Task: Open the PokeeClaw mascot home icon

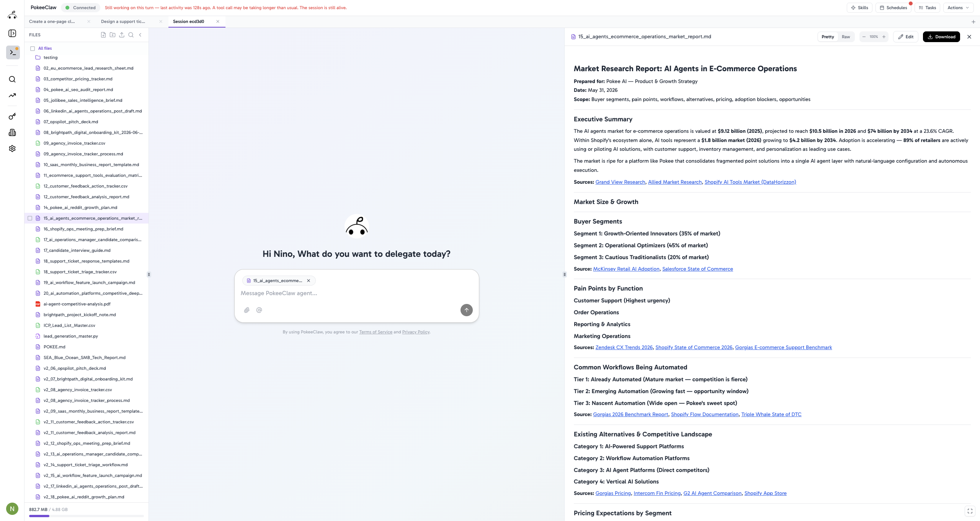Action: [x=12, y=15]
